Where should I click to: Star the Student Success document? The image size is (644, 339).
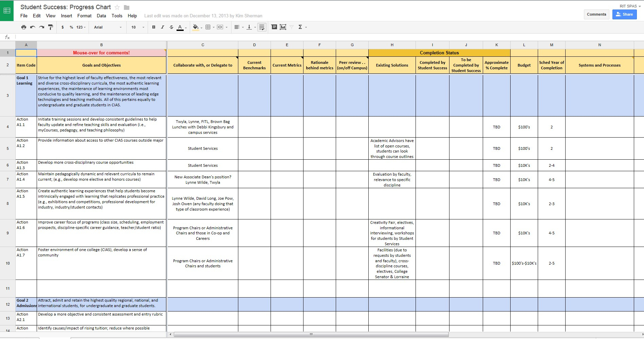tap(117, 7)
